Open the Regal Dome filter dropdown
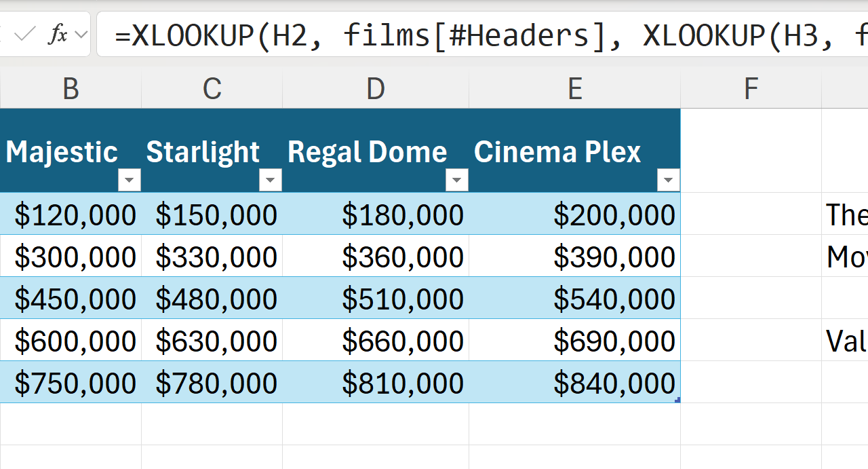 pyautogui.click(x=456, y=180)
